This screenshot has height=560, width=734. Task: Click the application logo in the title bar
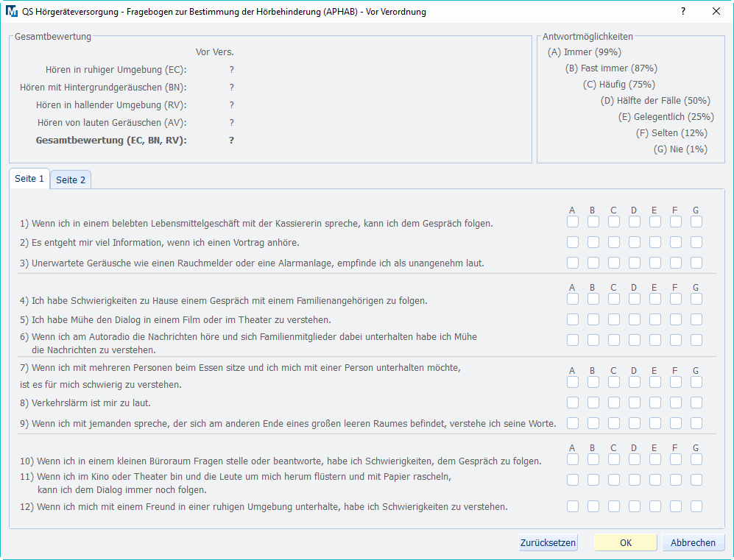point(11,11)
